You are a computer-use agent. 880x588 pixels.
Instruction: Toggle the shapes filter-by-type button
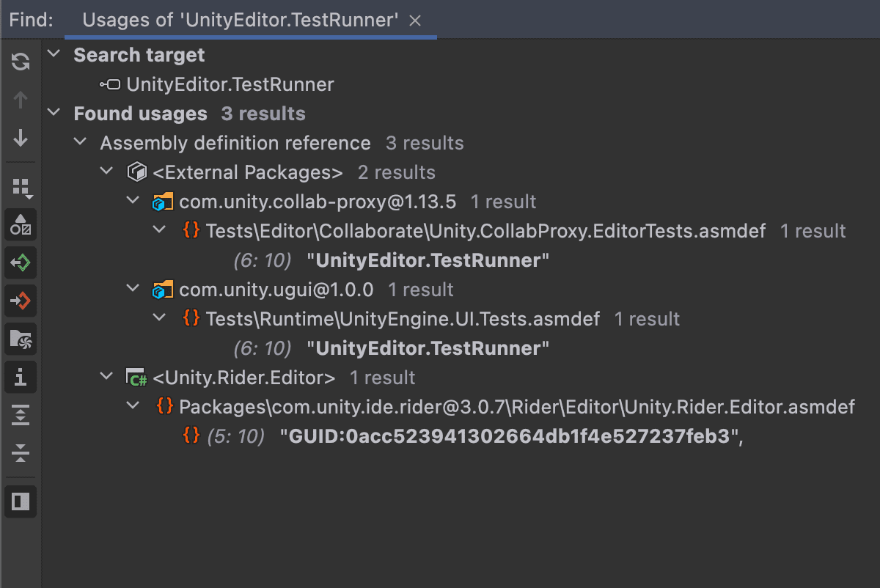click(21, 226)
